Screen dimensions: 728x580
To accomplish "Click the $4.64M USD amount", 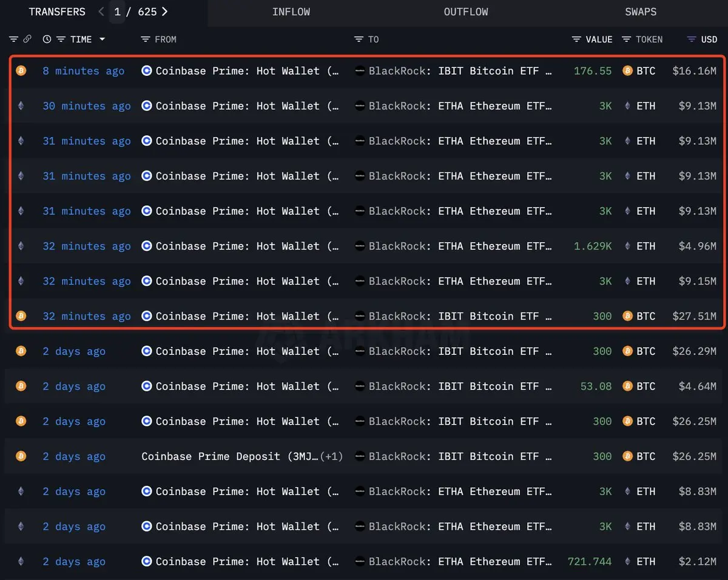I will [x=698, y=387].
